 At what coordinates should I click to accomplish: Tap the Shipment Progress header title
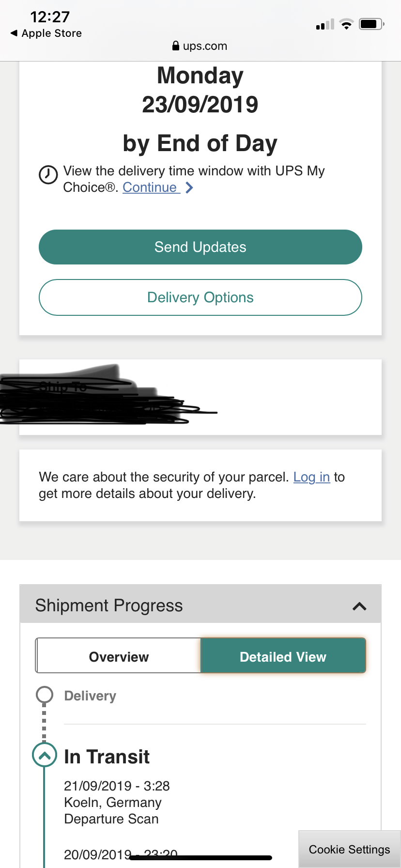tap(109, 605)
